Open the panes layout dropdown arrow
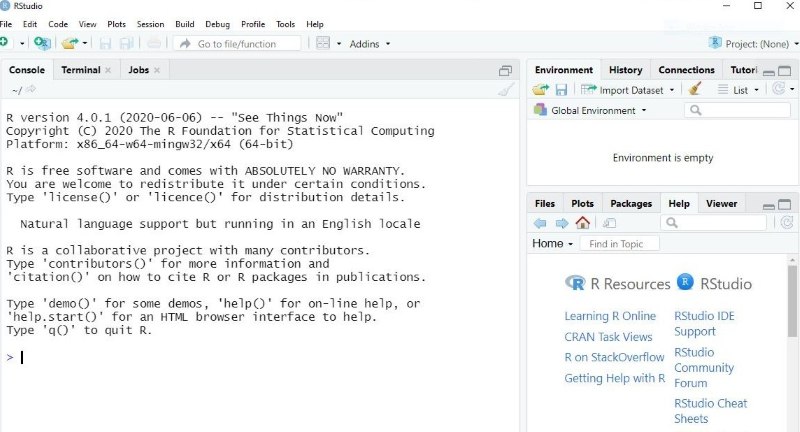This screenshot has width=800, height=432. (339, 44)
